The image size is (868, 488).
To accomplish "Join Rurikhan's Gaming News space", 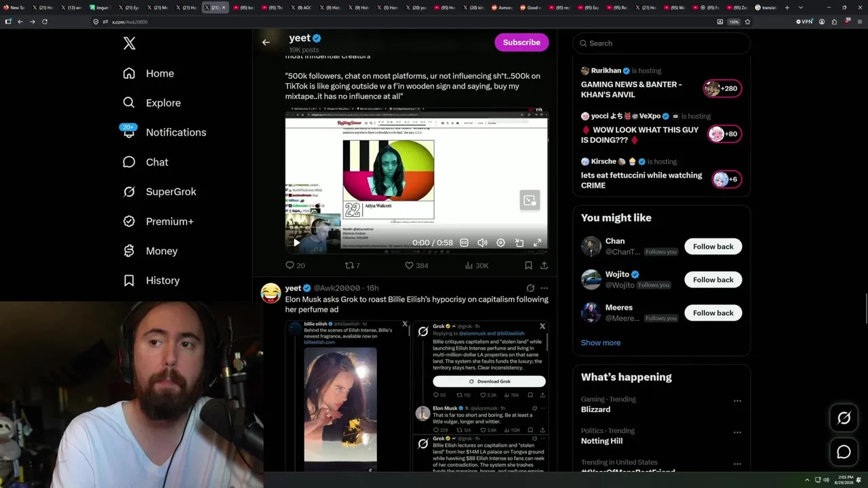I will point(722,88).
